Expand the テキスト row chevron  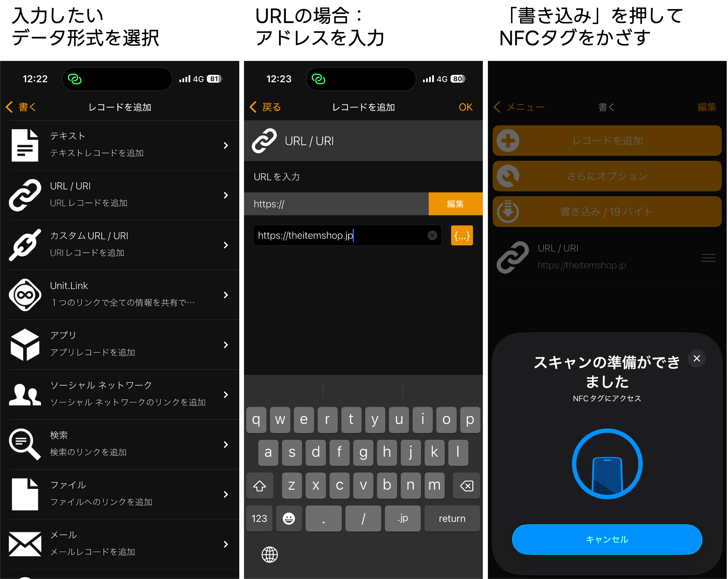(226, 146)
